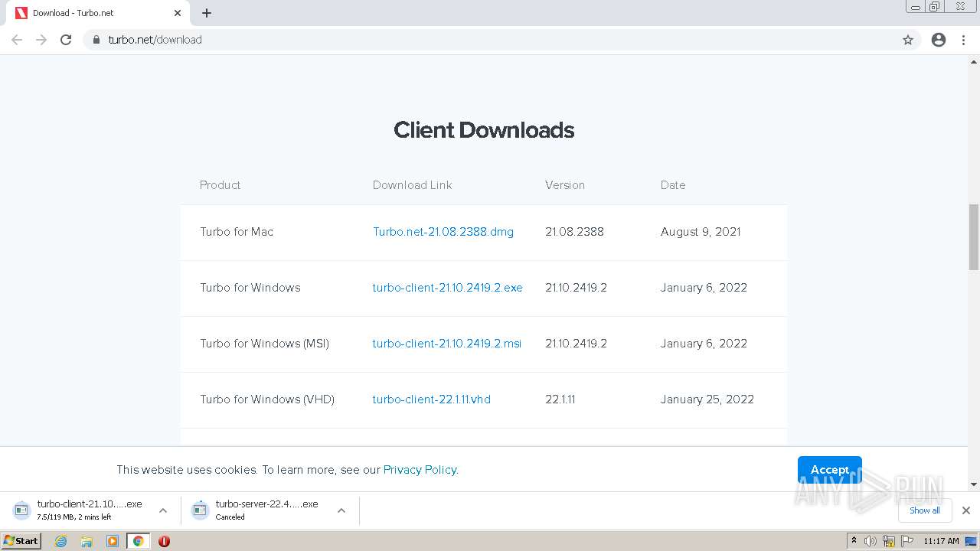
Task: Download turbo-client-21.10.2419.2.exe
Action: tap(447, 288)
